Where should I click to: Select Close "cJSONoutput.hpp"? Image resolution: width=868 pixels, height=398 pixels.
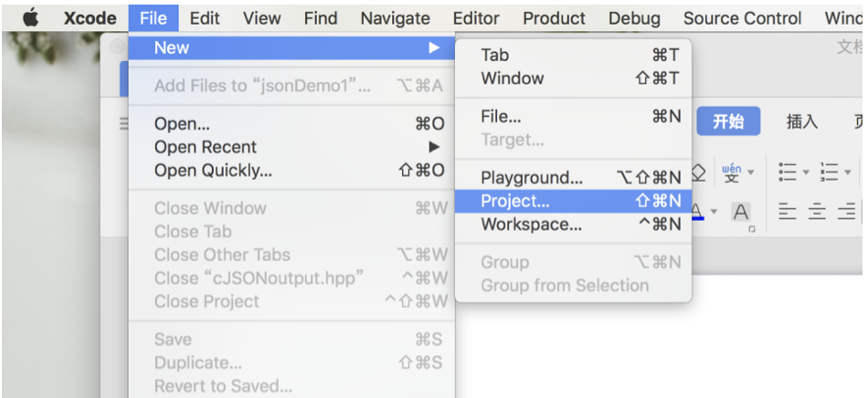coord(291,278)
